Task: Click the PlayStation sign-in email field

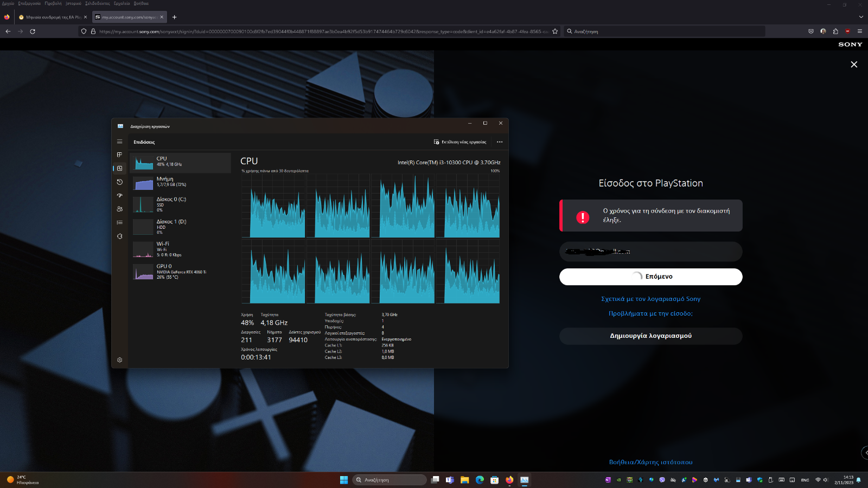Action: coord(650,252)
